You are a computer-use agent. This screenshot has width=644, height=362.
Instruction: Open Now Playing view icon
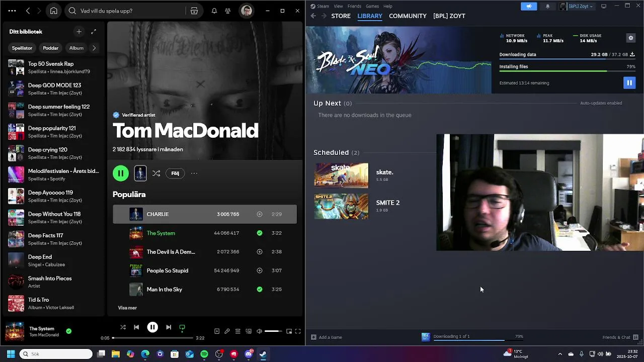217,331
